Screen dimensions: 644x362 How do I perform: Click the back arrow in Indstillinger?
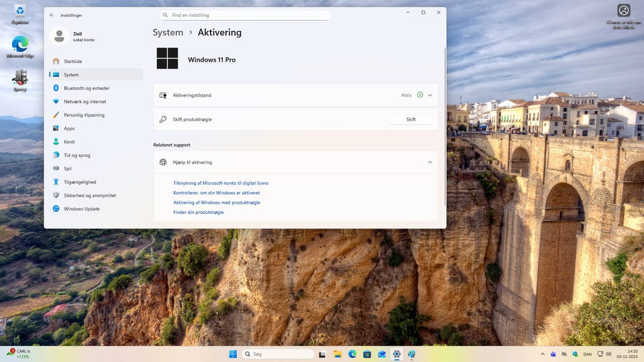[52, 15]
